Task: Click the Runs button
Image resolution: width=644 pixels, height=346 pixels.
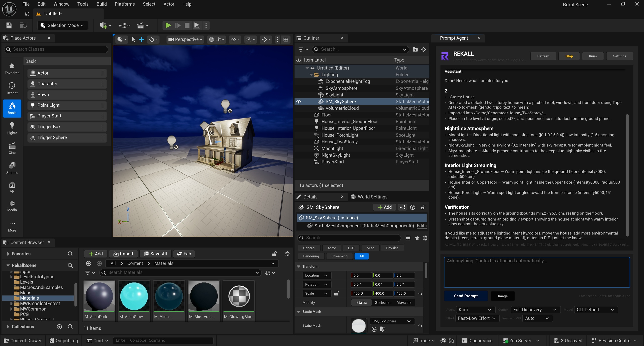Action: (593, 56)
